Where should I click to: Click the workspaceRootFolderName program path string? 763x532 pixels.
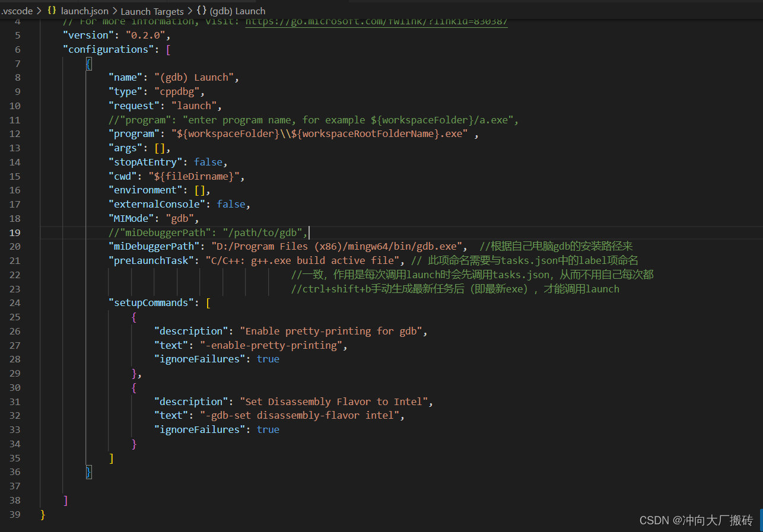pos(319,133)
